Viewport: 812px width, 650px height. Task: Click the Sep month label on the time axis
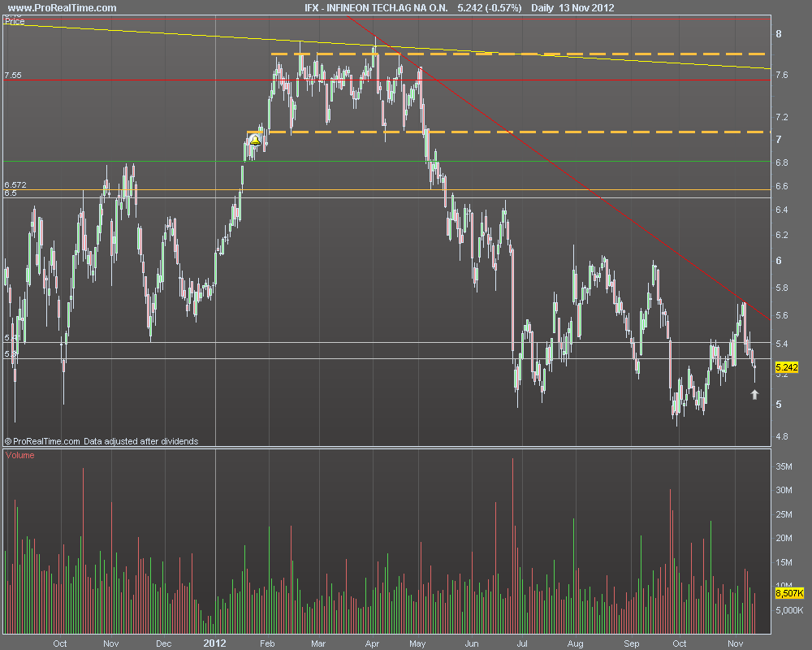click(x=632, y=643)
